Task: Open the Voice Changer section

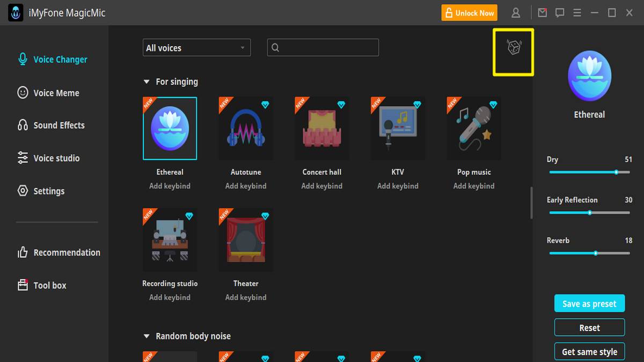Action: pyautogui.click(x=53, y=60)
